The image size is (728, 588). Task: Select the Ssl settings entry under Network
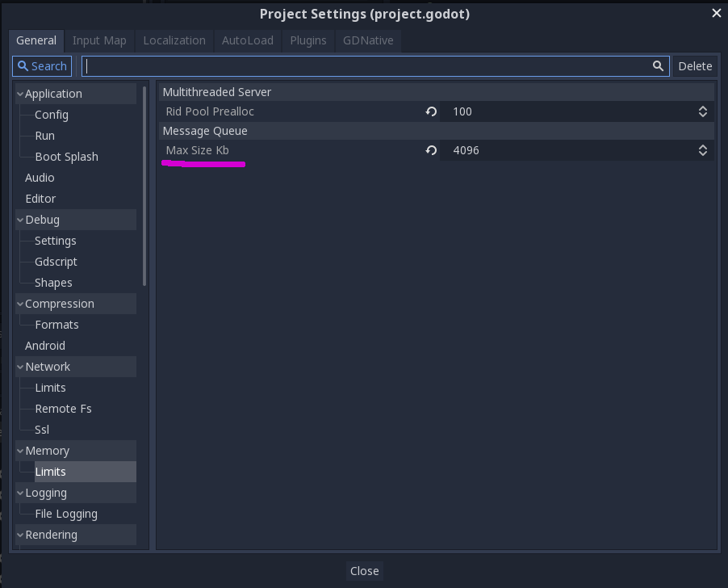pos(41,429)
